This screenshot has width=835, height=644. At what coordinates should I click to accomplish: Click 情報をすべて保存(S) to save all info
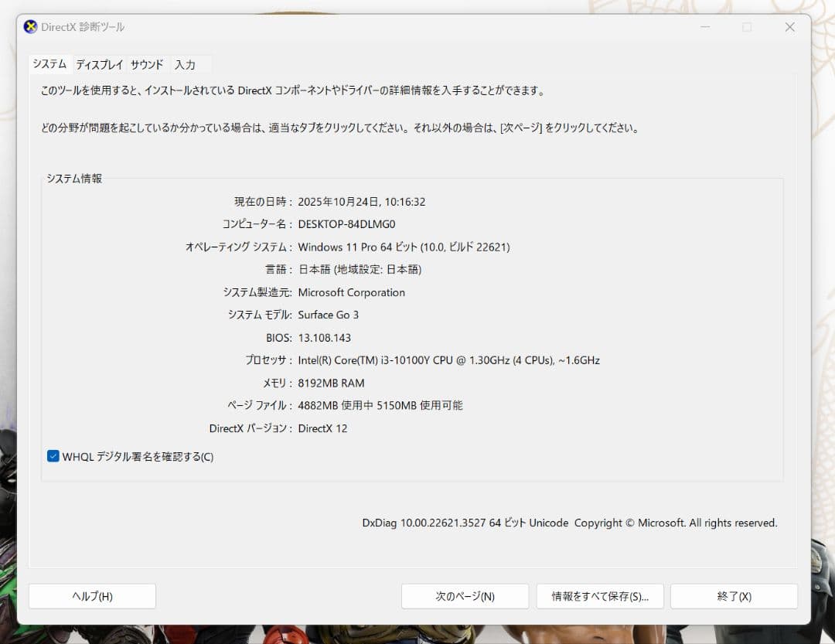pyautogui.click(x=599, y=595)
